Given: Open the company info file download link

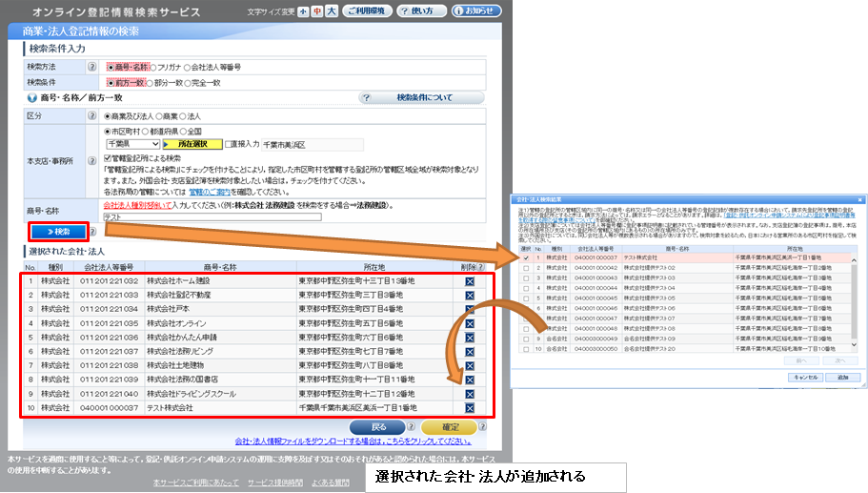Looking at the screenshot, I should [x=353, y=442].
